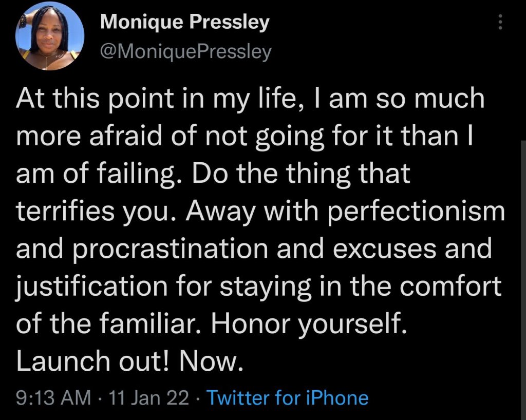Open the Monique Pressley display name link
Viewport: 526px width, 420px height.
click(185, 23)
